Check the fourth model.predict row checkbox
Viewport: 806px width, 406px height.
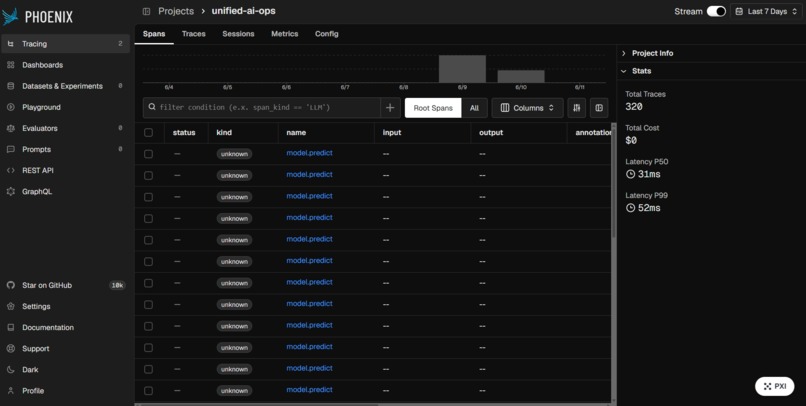pyautogui.click(x=149, y=219)
